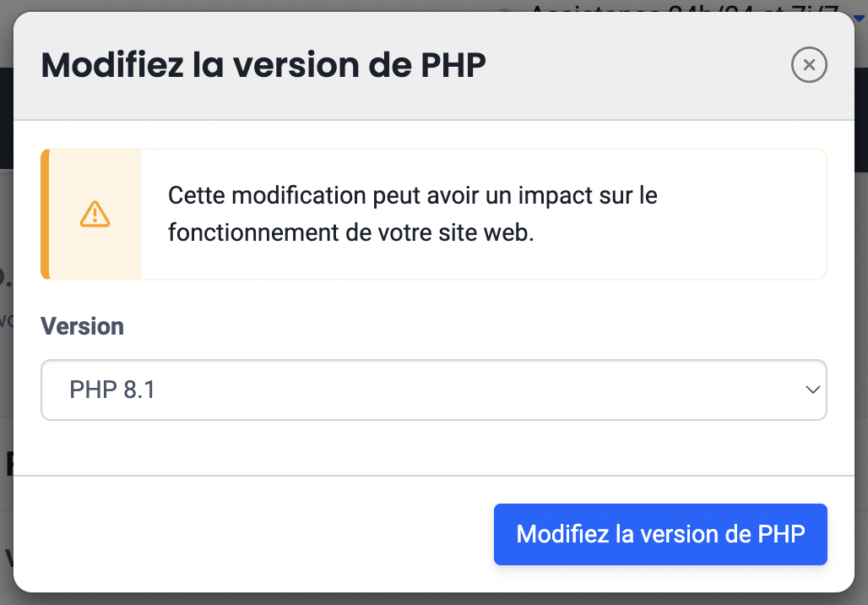Click the empty footer area left of the button
The height and width of the screenshot is (605, 868).
click(253, 534)
